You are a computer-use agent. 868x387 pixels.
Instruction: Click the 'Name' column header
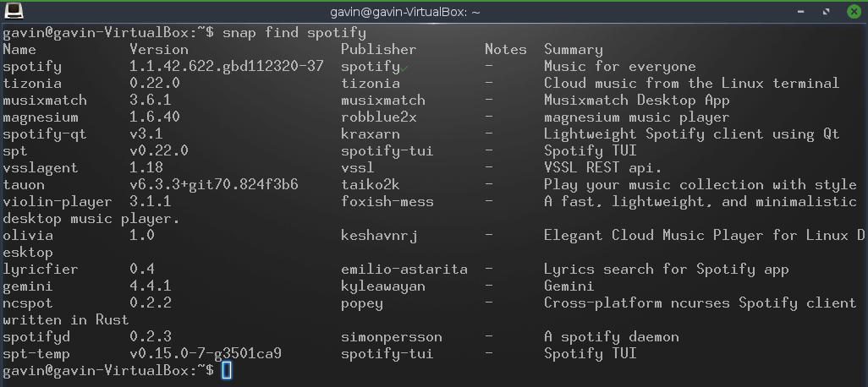(x=19, y=50)
